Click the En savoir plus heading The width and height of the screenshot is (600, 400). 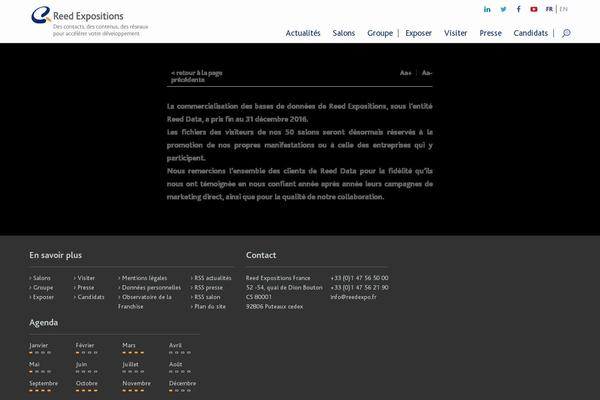pos(55,255)
